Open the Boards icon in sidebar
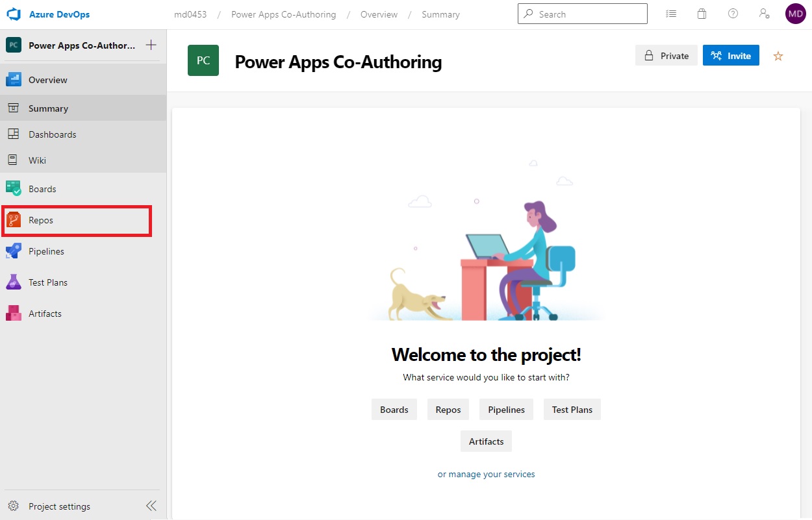 click(14, 189)
